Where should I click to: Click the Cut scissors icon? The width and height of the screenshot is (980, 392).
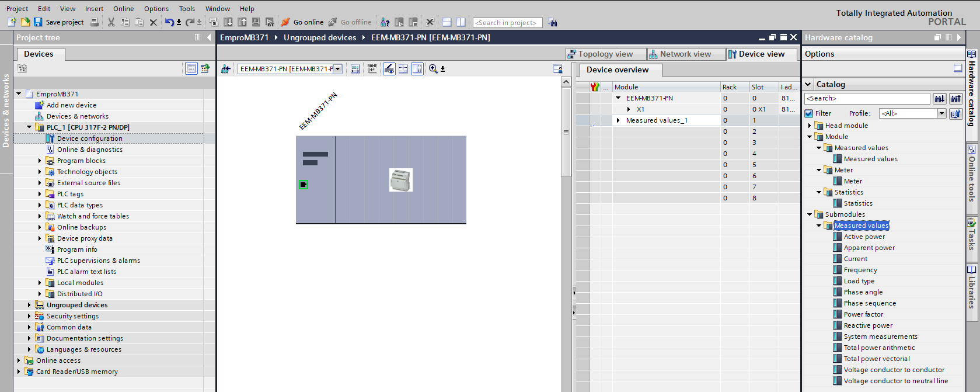tap(111, 22)
